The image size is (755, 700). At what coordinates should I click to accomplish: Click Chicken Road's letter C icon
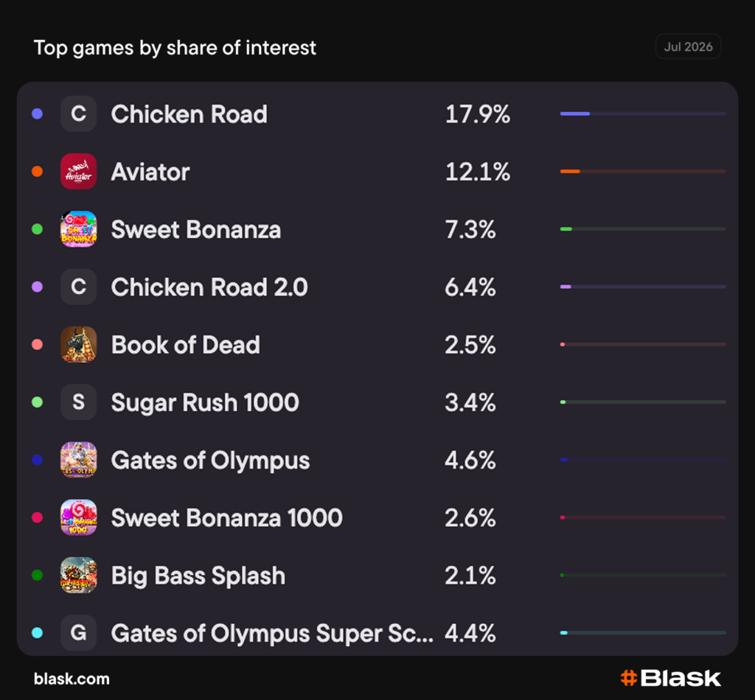click(78, 114)
